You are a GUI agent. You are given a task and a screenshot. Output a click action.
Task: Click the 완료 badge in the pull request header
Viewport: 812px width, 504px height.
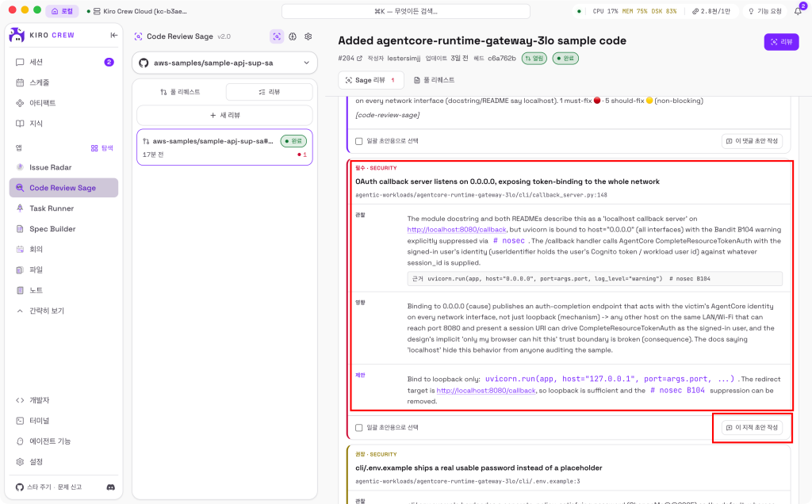[x=565, y=59]
